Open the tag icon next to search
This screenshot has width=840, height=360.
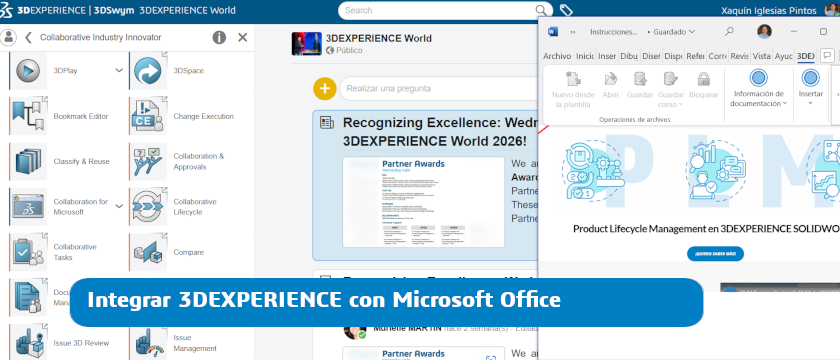click(566, 10)
